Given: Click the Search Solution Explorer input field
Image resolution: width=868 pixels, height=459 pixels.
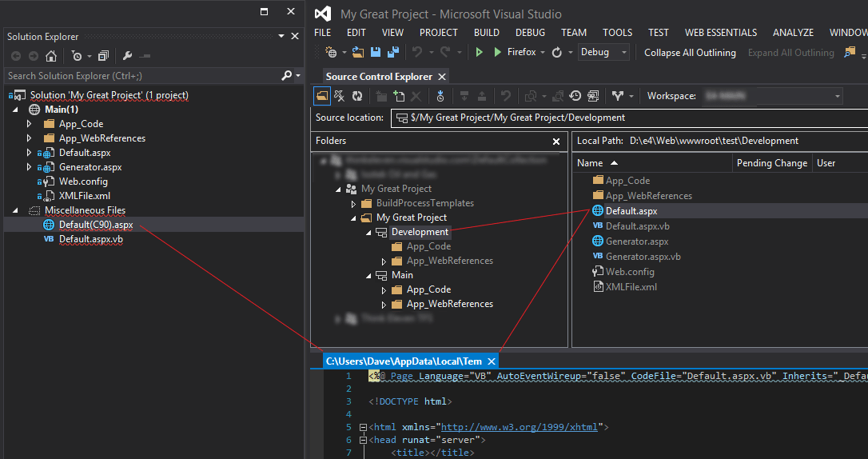Looking at the screenshot, I should pyautogui.click(x=144, y=76).
